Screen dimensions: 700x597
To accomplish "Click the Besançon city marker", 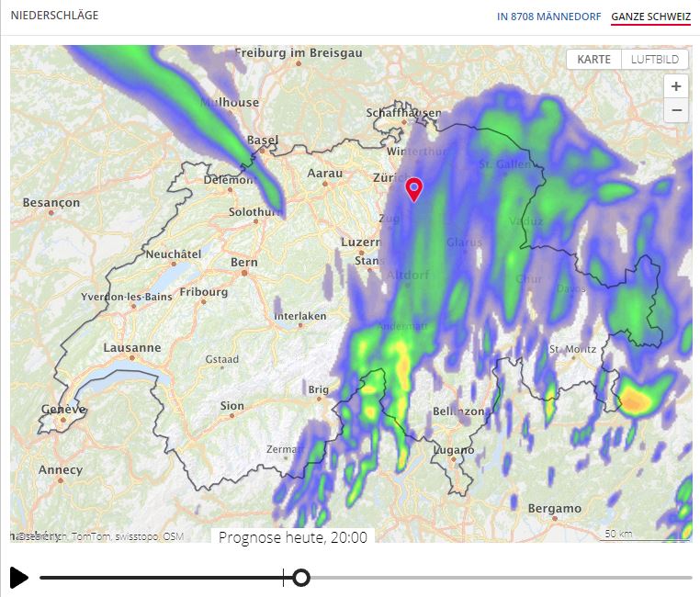I will [51, 214].
